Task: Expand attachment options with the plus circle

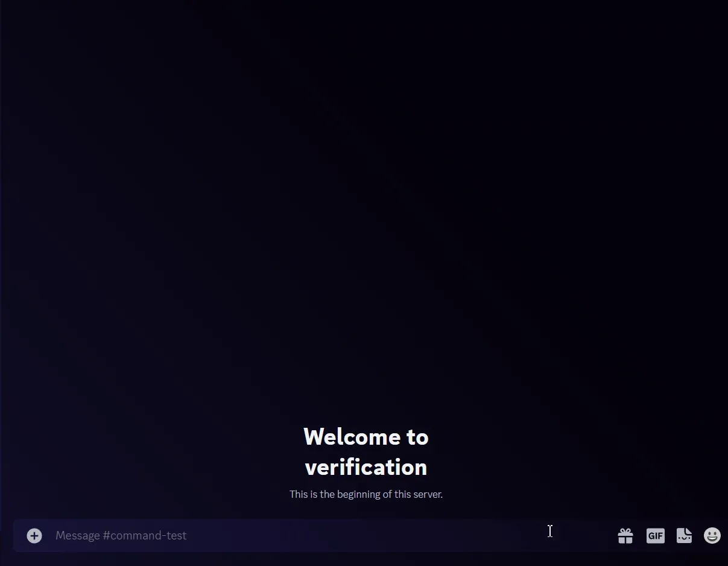Action: click(x=34, y=536)
